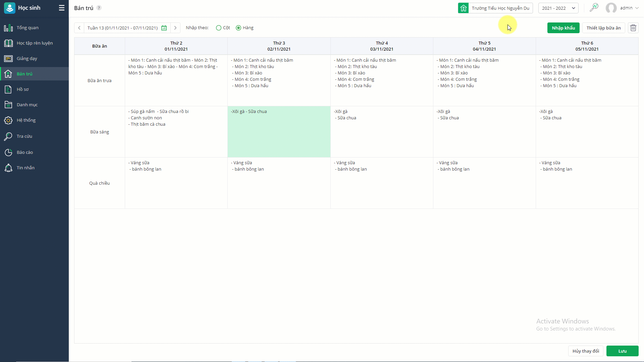The image size is (644, 362).
Task: Click the Nhập khẩu button
Action: (563, 28)
